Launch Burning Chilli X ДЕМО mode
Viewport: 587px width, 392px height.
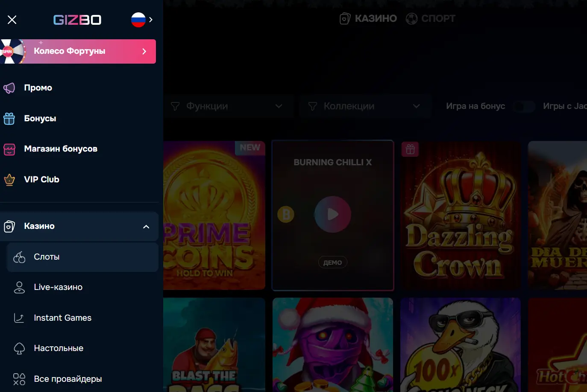click(333, 263)
